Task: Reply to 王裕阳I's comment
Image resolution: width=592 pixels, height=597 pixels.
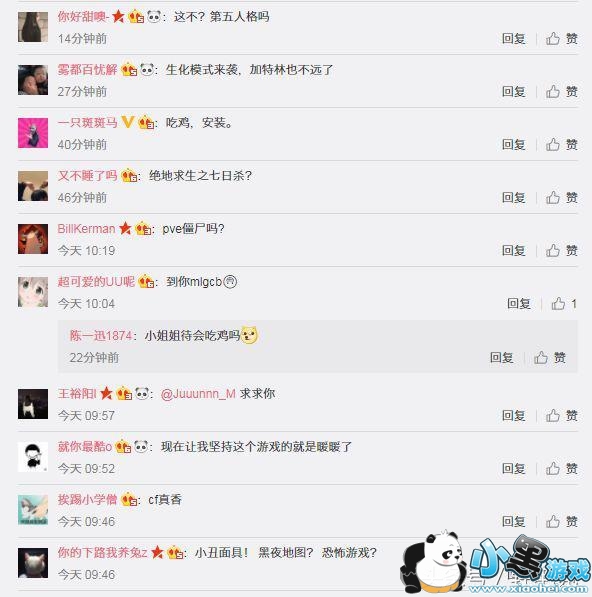Action: [x=513, y=415]
